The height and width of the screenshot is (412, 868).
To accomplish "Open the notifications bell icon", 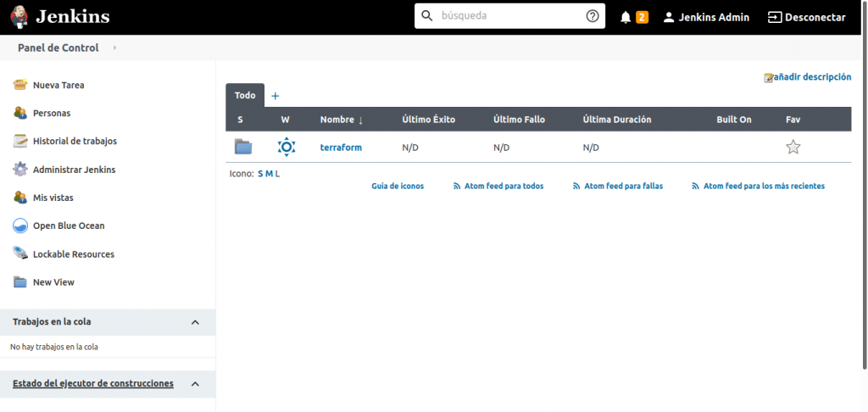I will point(626,17).
